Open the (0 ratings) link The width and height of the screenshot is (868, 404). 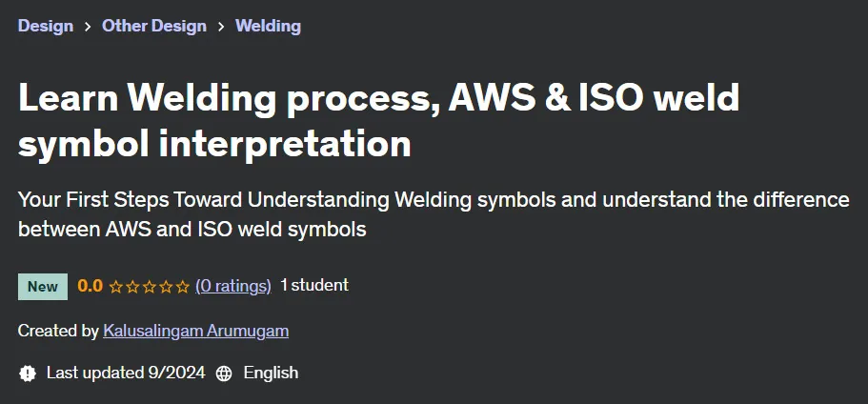233,286
